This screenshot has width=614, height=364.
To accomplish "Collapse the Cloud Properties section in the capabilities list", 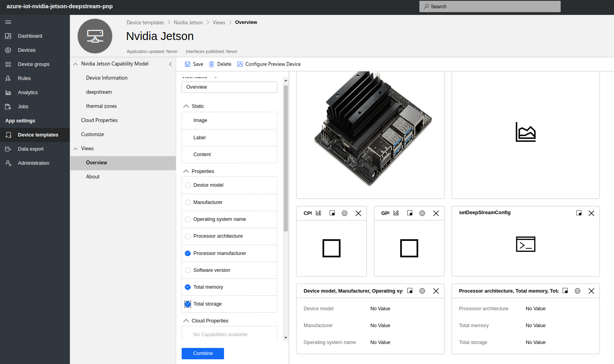I will click(186, 321).
